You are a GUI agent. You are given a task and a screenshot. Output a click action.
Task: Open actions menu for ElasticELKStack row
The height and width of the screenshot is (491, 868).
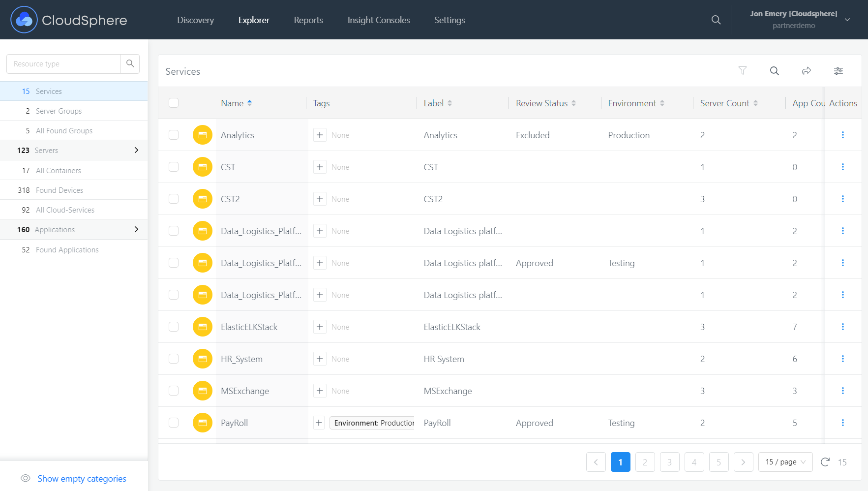pos(842,327)
